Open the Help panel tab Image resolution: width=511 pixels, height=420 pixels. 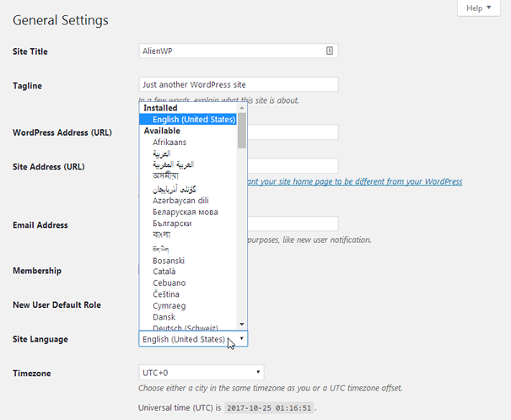(478, 8)
